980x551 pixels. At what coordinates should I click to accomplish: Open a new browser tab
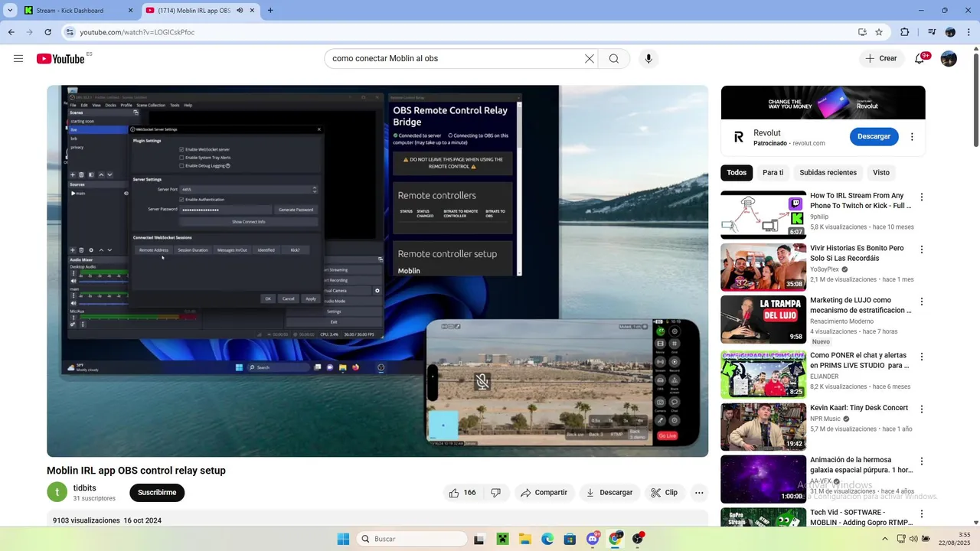[x=270, y=11]
